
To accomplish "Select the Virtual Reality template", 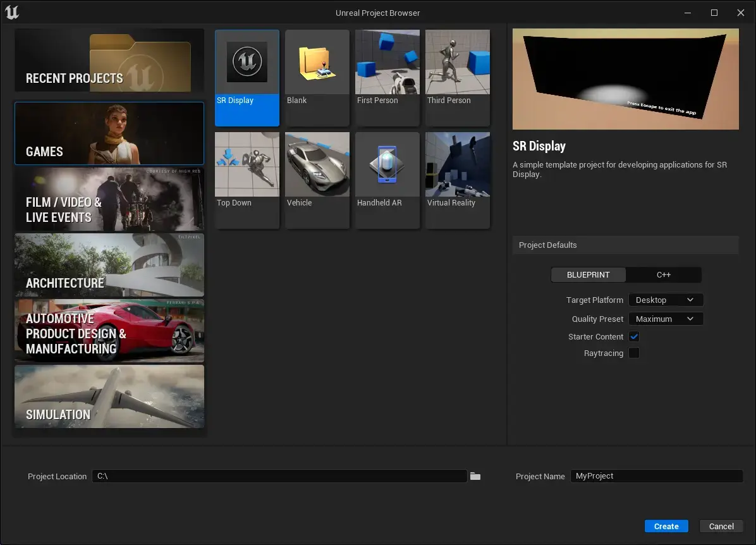I will [x=458, y=165].
